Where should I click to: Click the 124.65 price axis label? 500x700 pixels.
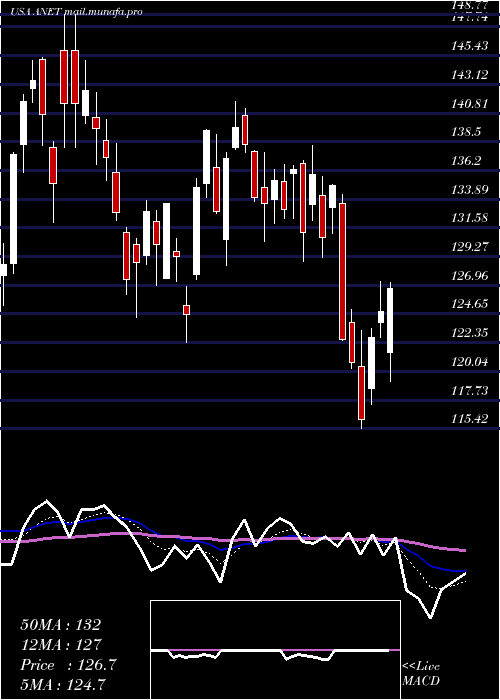point(471,304)
